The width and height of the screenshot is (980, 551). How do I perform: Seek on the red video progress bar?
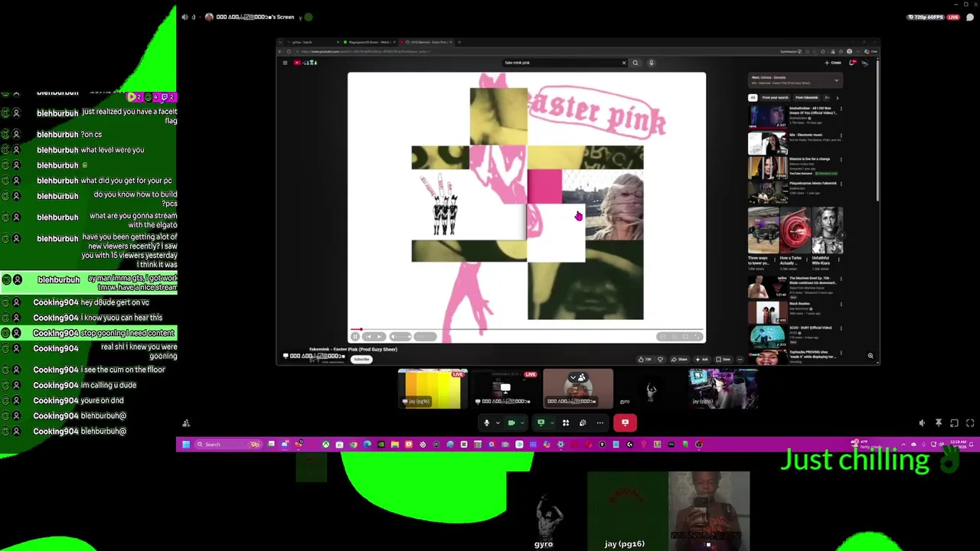[x=527, y=330]
